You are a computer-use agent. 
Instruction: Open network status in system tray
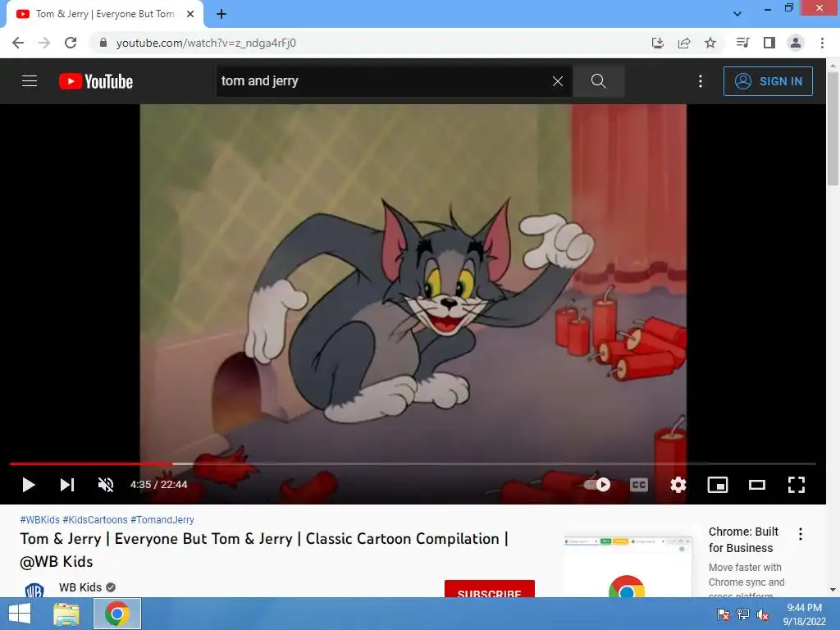[x=743, y=614]
